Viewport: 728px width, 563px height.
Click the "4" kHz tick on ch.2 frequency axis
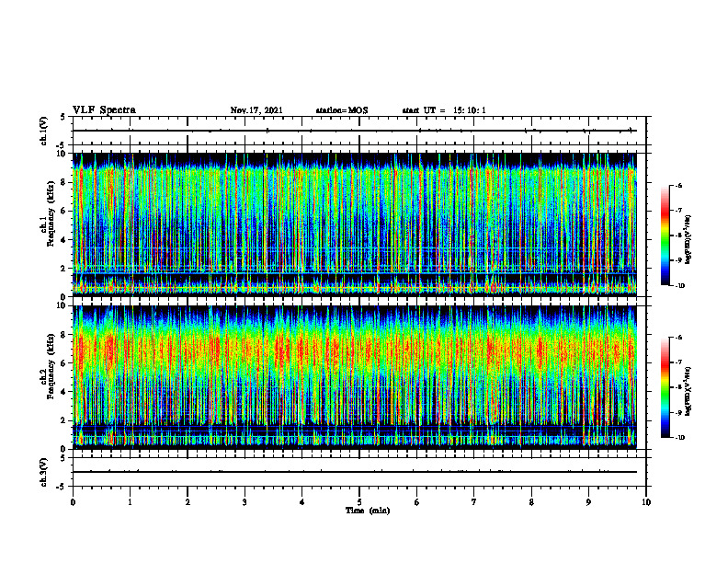click(x=64, y=392)
